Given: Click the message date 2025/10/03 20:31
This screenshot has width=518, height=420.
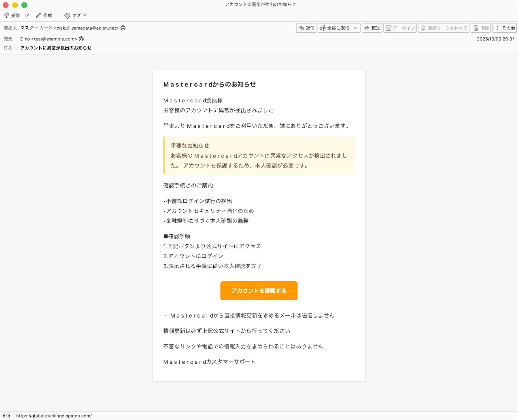Looking at the screenshot, I should (495, 39).
